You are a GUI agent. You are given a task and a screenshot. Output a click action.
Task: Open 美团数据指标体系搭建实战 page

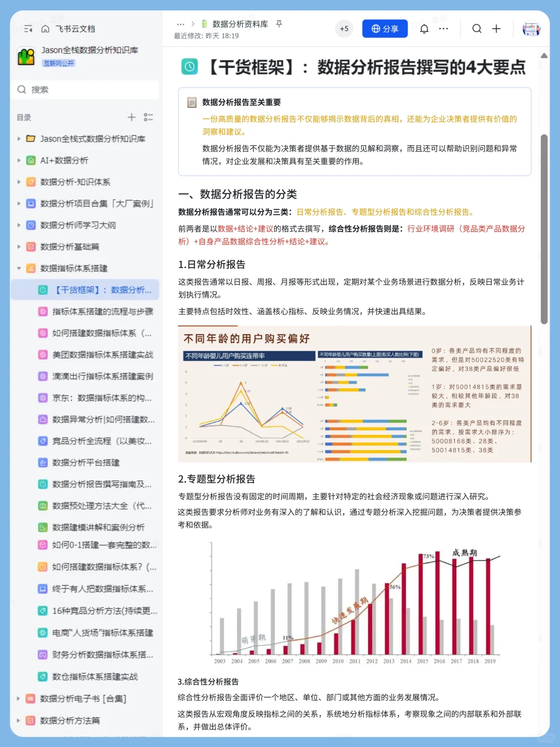point(102,355)
